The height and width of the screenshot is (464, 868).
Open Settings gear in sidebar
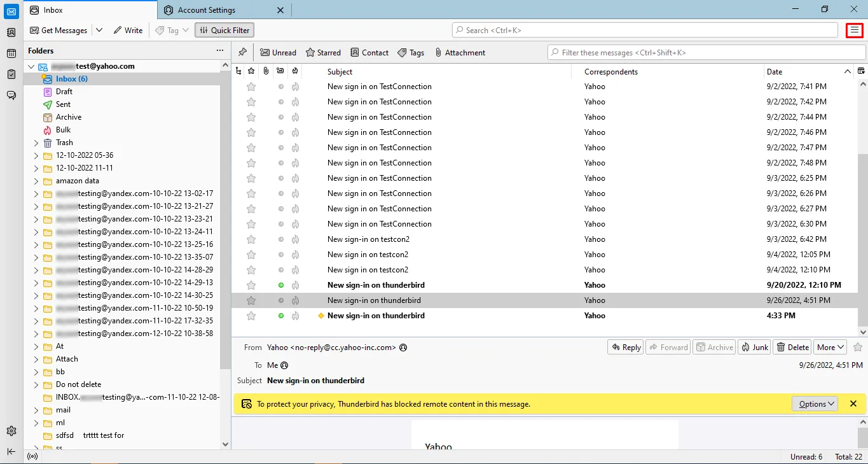click(11, 431)
